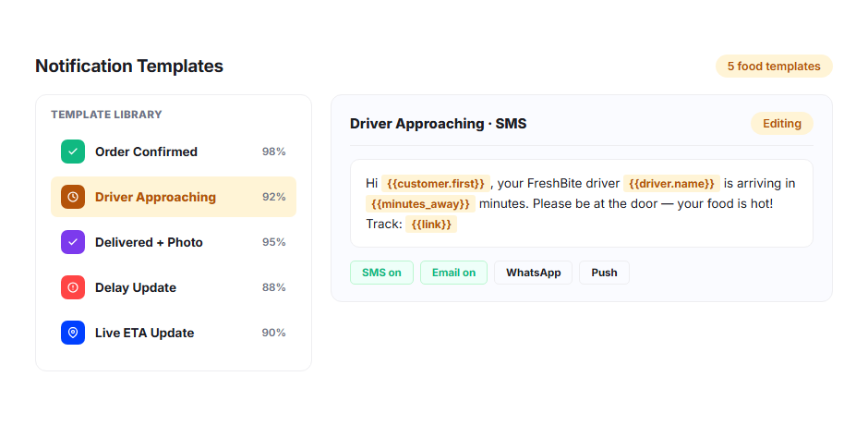
Task: Click the 5 food templates badge
Action: [774, 67]
